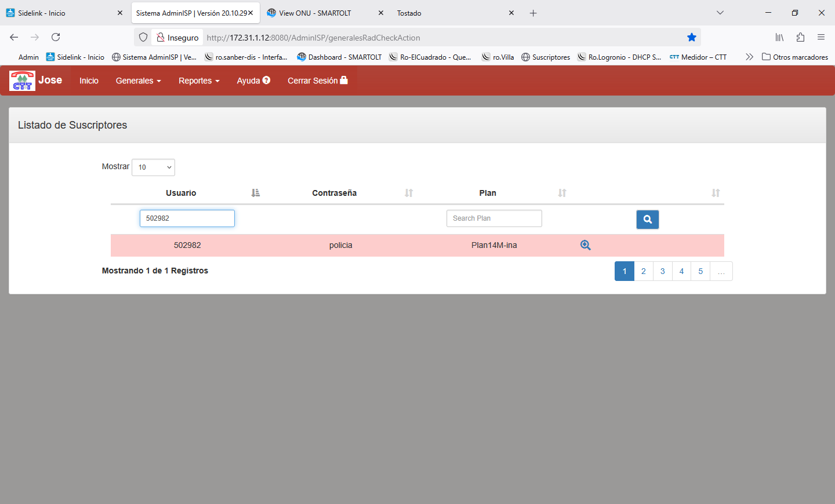Open the Ayuda help link
The height and width of the screenshot is (504, 835).
253,81
